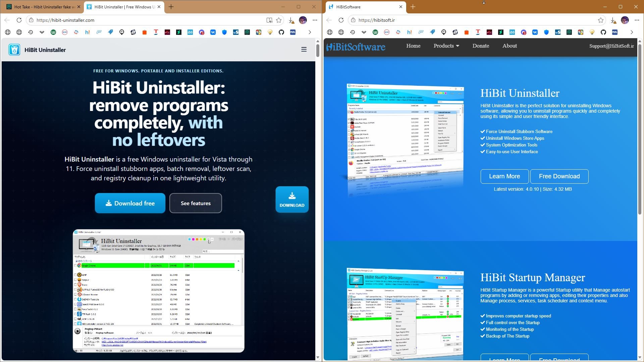The image size is (644, 362).
Task: Open the blue shield bookmark in the hibit-uninstaller.com window
Action: pyautogui.click(x=224, y=32)
